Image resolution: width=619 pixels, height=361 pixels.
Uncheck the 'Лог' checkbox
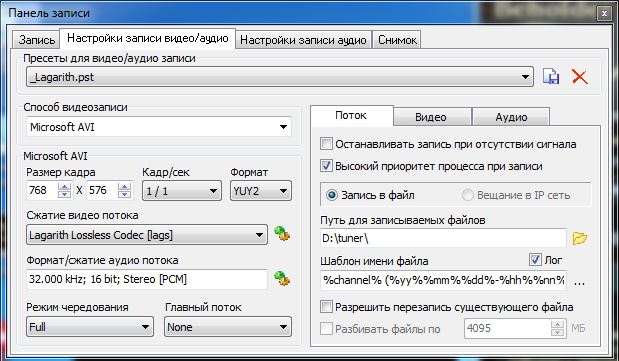(535, 259)
